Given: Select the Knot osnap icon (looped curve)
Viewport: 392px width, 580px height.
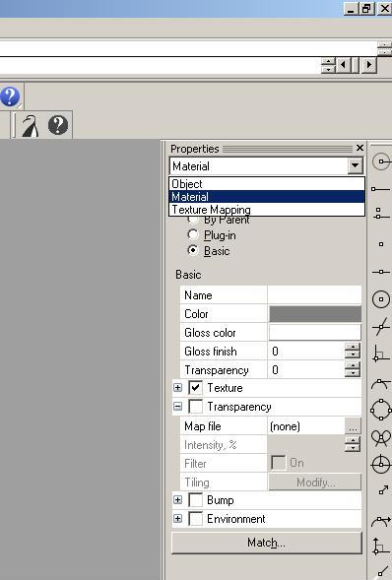Looking at the screenshot, I should [x=381, y=438].
